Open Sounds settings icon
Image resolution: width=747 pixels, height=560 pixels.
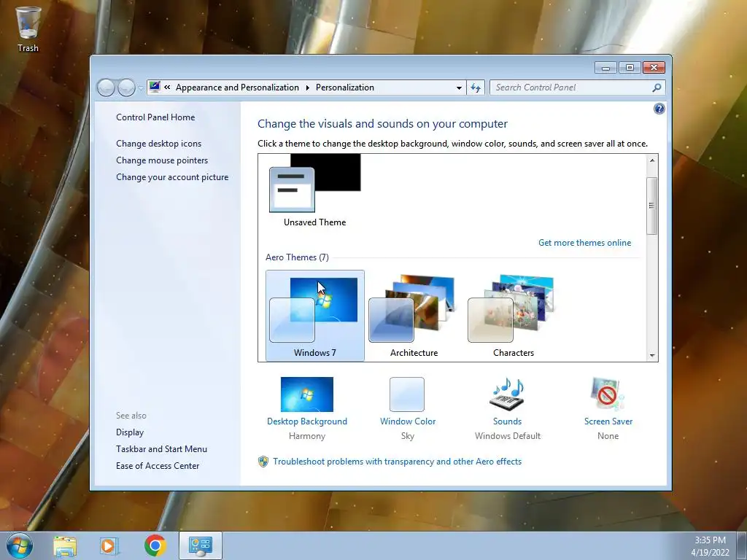coord(507,394)
